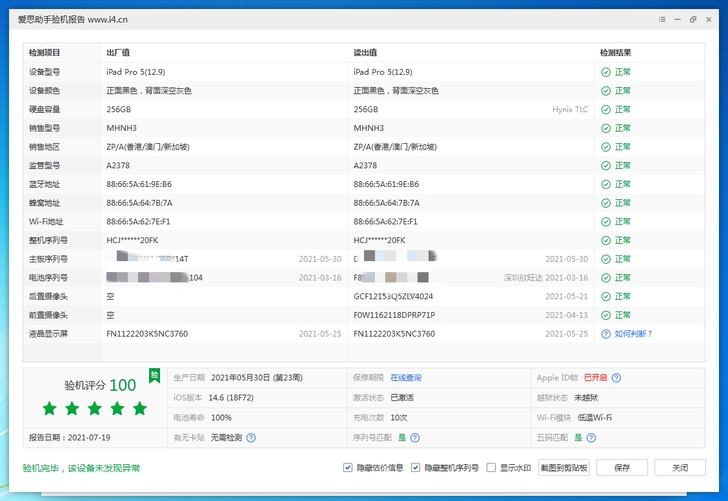Click the 截图到剪贴板 button
Image resolution: width=728 pixels, height=501 pixels.
[564, 468]
